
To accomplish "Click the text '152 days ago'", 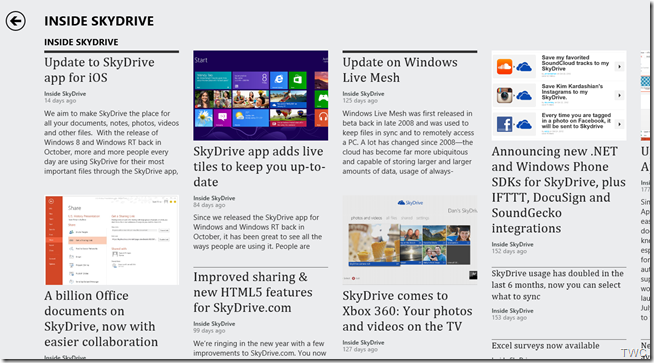I will click(x=509, y=251).
